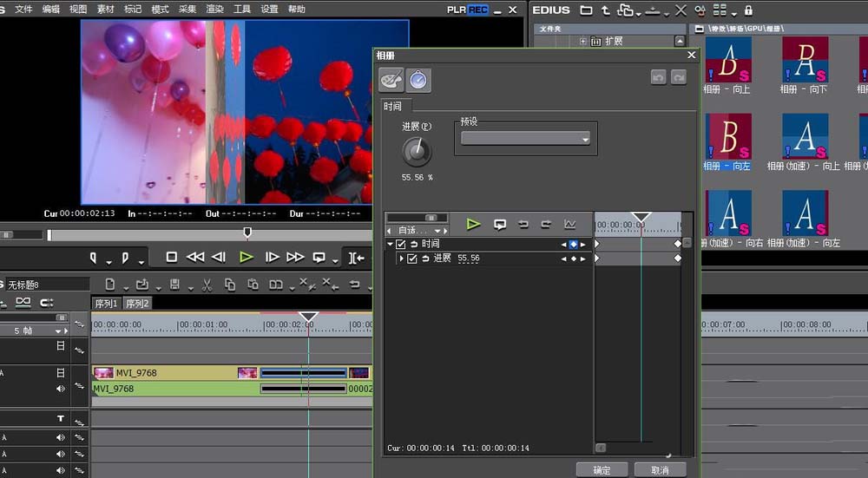Click the keyframe redo arrow icon

tap(546, 224)
